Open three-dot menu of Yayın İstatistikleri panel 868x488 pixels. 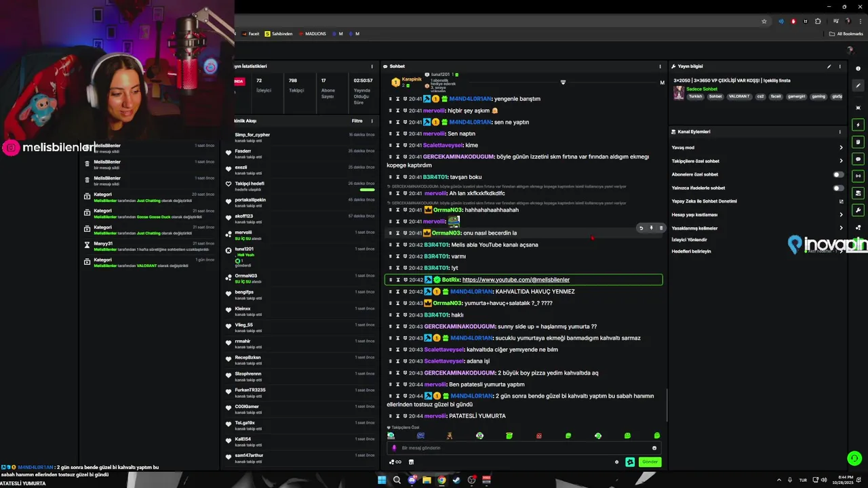[x=372, y=66]
